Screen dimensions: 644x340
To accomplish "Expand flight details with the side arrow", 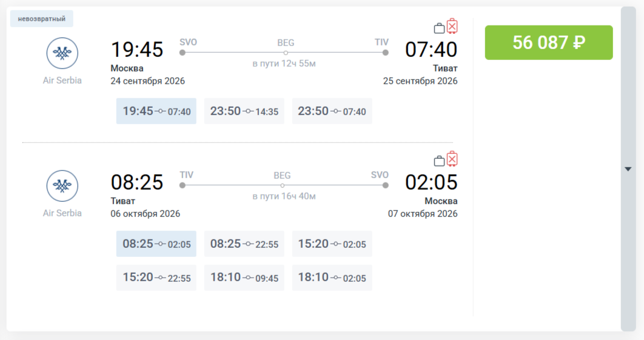I will pos(628,168).
